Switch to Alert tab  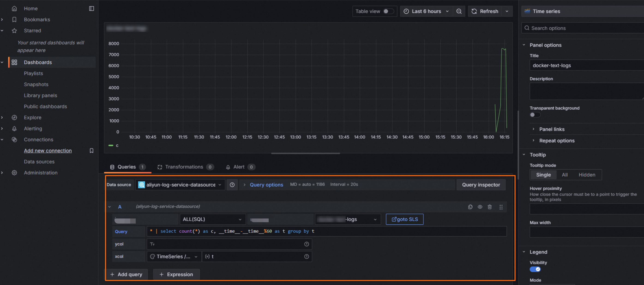tap(240, 167)
